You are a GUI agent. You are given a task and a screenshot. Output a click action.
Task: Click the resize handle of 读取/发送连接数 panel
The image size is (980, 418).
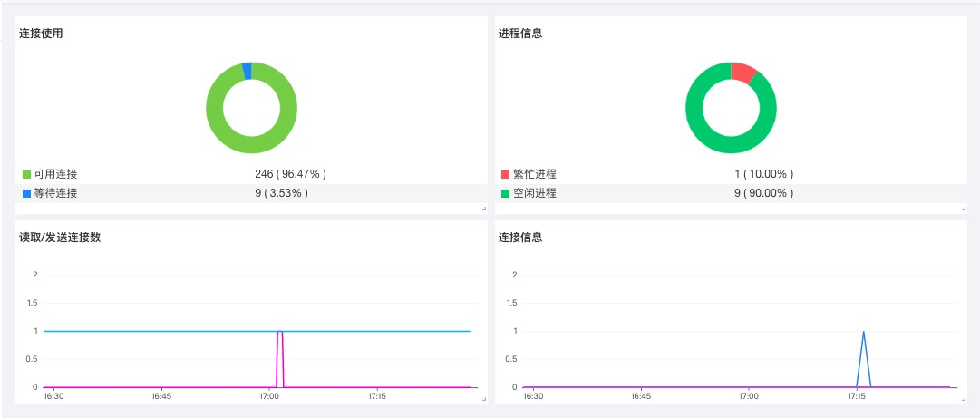[483, 398]
